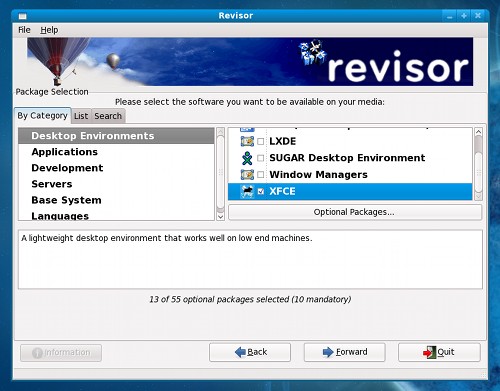Image resolution: width=500 pixels, height=391 pixels.
Task: Select the SUGAR Desktop Environment label
Action: [347, 158]
